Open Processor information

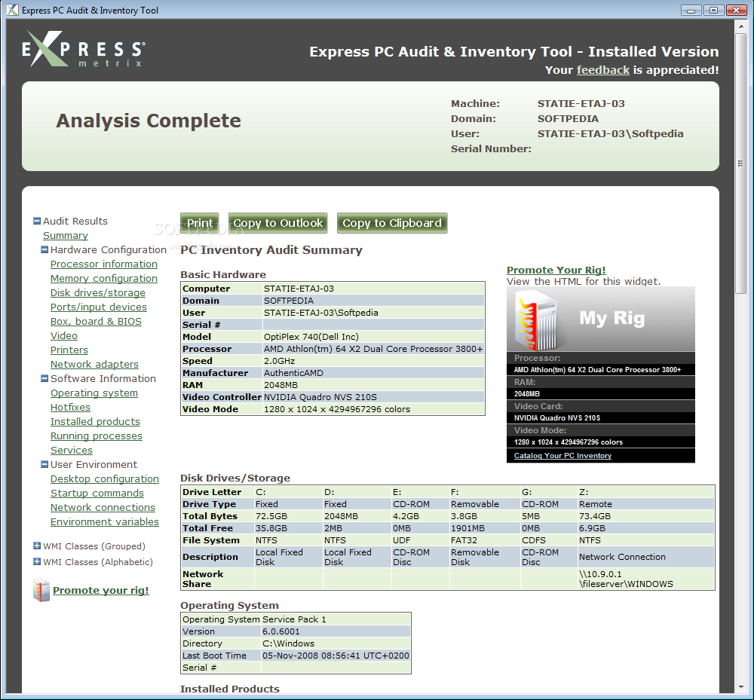[104, 264]
